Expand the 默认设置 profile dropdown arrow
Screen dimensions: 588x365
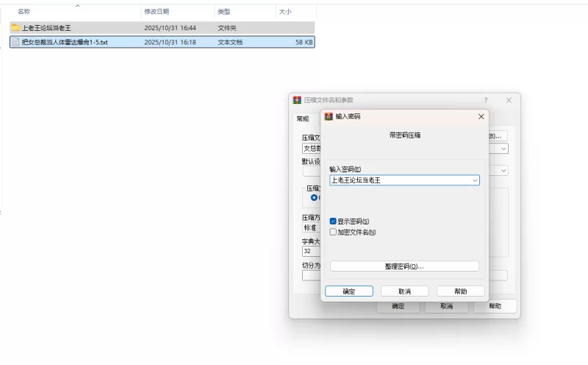(x=503, y=170)
